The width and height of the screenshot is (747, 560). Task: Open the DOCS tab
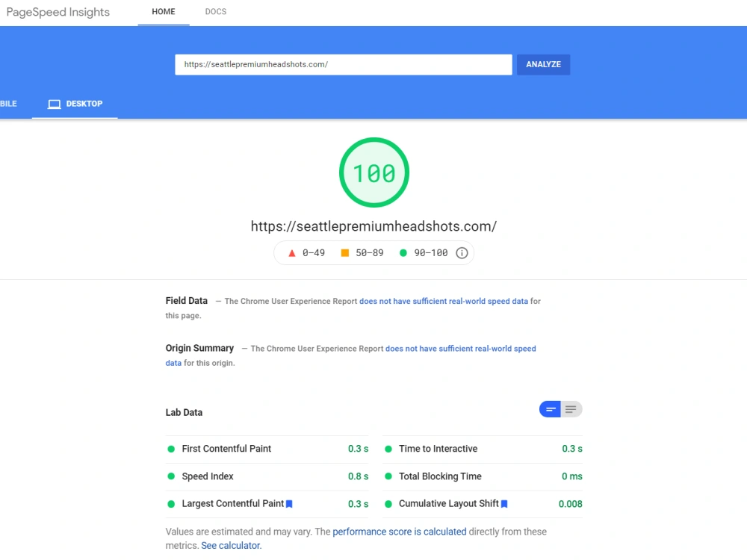click(x=216, y=12)
